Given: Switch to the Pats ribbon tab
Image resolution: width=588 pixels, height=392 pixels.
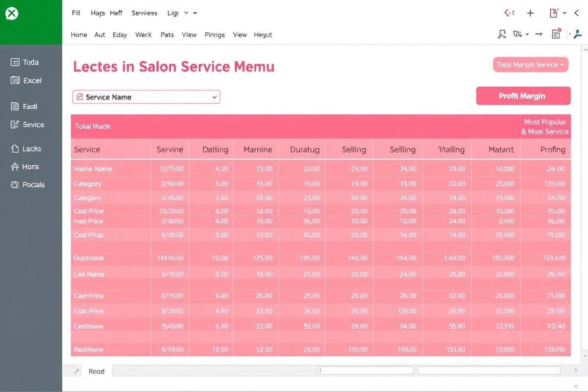Looking at the screenshot, I should (167, 35).
